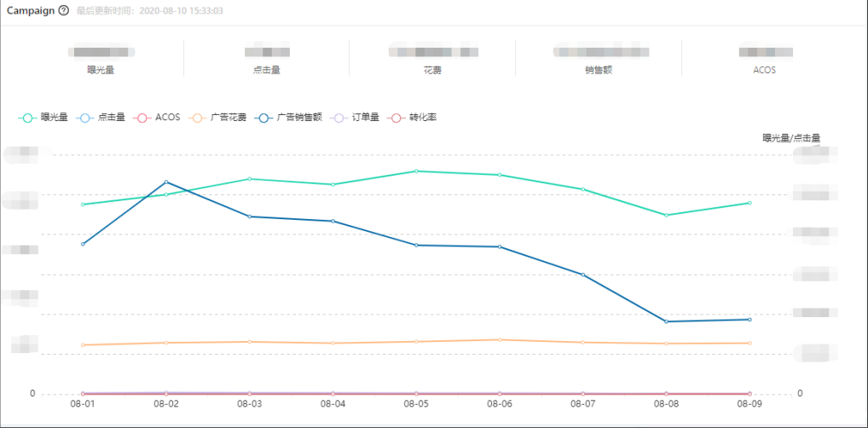The height and width of the screenshot is (428, 868).
Task: Open the 花费 summary card
Action: coord(432,60)
